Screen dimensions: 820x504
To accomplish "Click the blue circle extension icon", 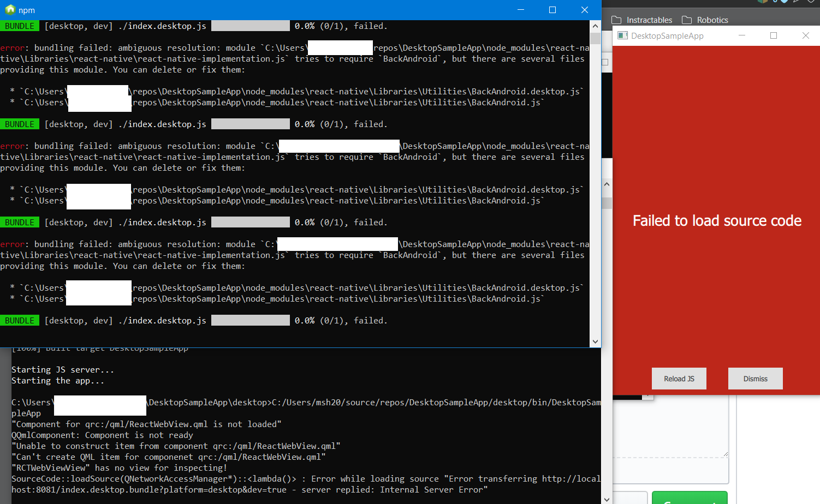I will 775,2.
